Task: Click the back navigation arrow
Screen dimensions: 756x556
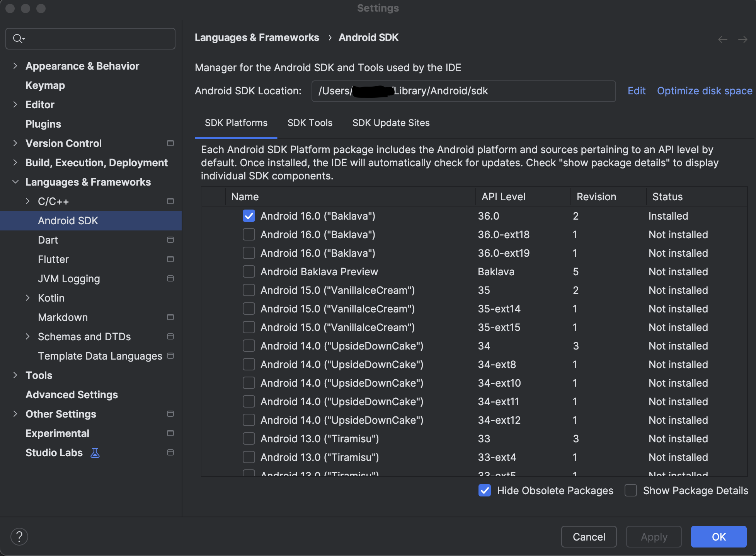Action: pyautogui.click(x=722, y=39)
